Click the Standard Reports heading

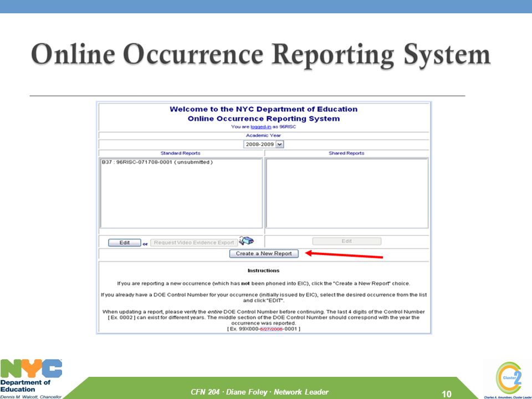(180, 154)
